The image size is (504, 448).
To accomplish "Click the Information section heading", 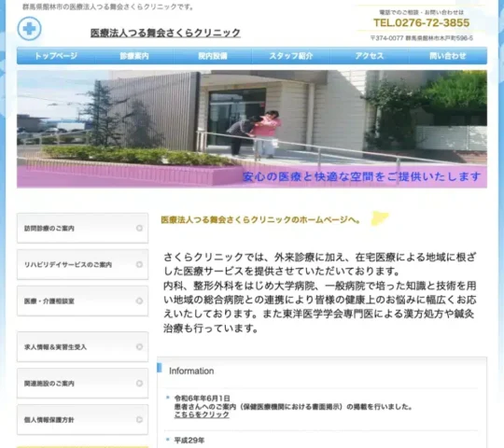I will coord(191,371).
